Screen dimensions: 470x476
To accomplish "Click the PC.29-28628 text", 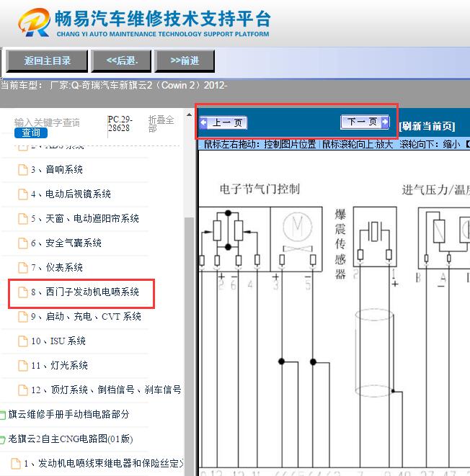I will tap(120, 124).
